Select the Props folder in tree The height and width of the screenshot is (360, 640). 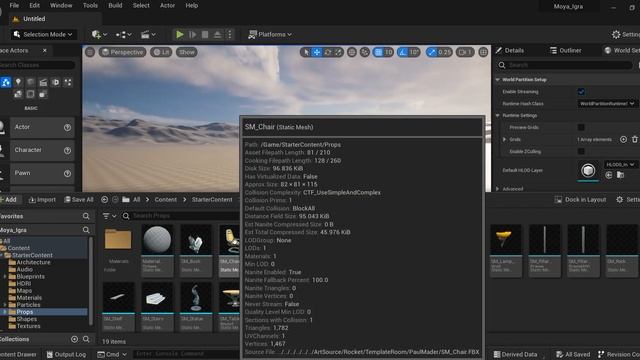(x=24, y=312)
